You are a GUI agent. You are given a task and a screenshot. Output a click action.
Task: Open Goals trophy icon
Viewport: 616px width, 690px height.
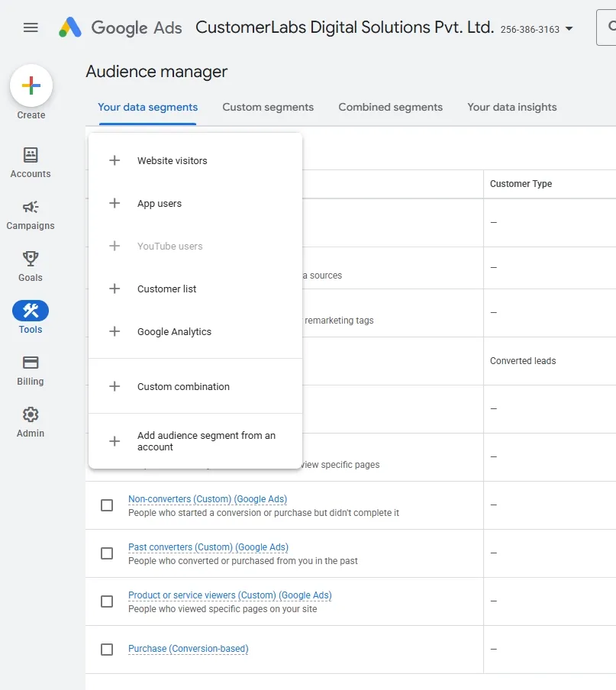point(31,259)
